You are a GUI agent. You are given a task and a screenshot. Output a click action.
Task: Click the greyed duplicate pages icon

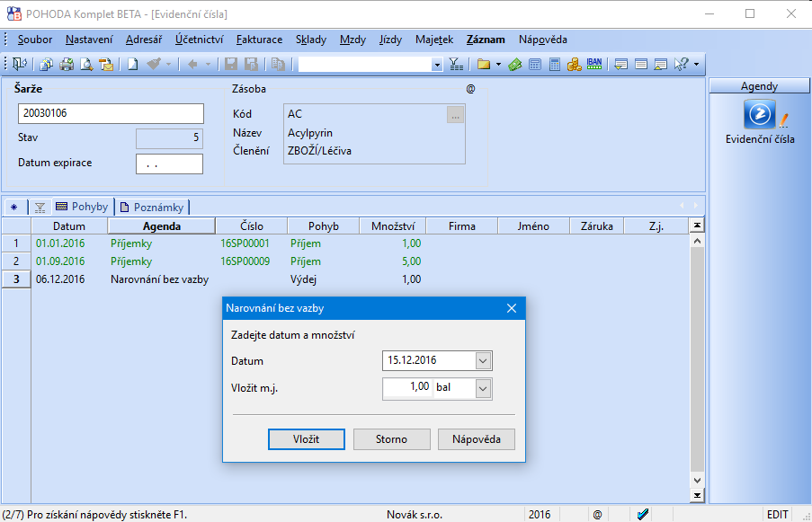click(278, 64)
